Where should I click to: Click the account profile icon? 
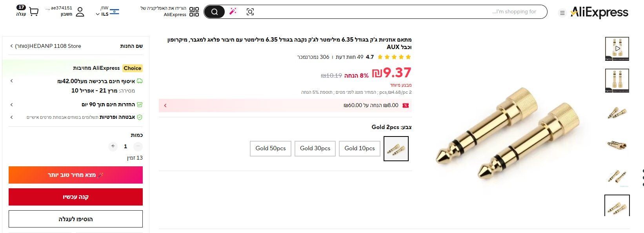[81, 11]
